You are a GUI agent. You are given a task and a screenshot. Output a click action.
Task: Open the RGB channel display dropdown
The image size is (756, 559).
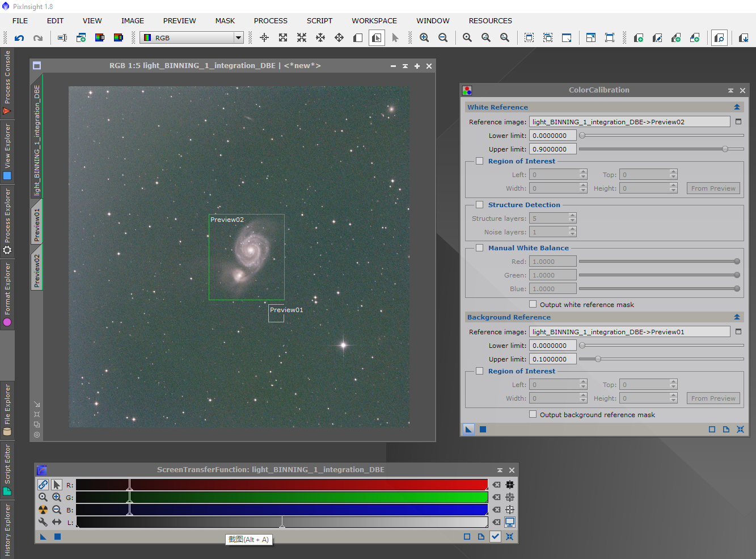pyautogui.click(x=192, y=38)
